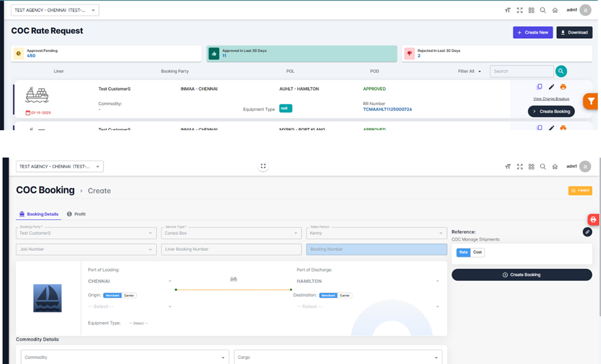Click the link icon beside Reference heading

point(587,232)
